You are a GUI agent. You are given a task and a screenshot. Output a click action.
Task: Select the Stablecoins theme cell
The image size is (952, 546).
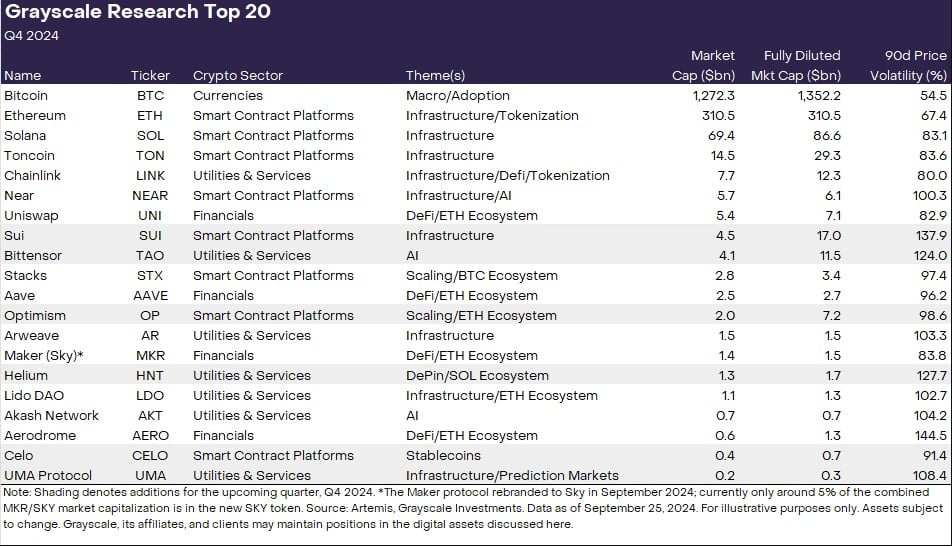tap(440, 455)
